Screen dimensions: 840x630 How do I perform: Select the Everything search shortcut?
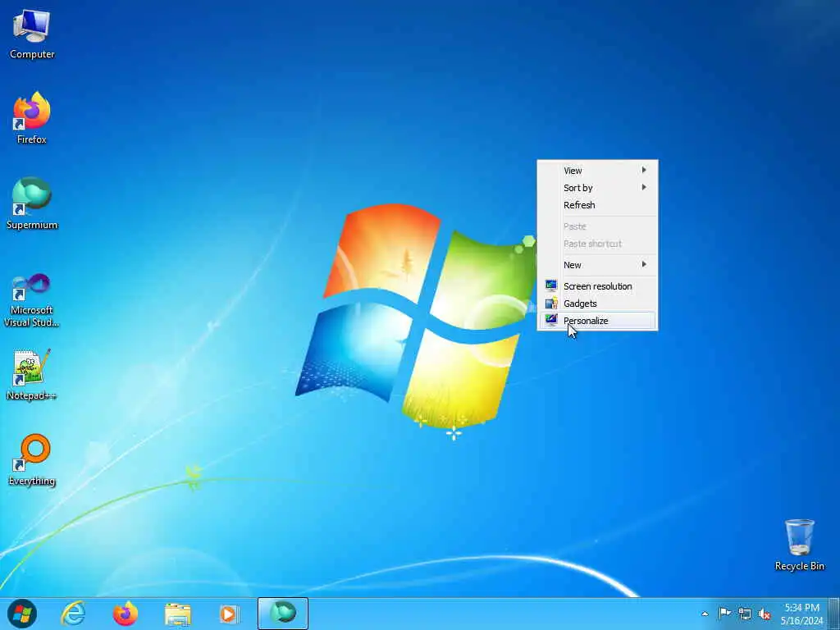point(32,459)
